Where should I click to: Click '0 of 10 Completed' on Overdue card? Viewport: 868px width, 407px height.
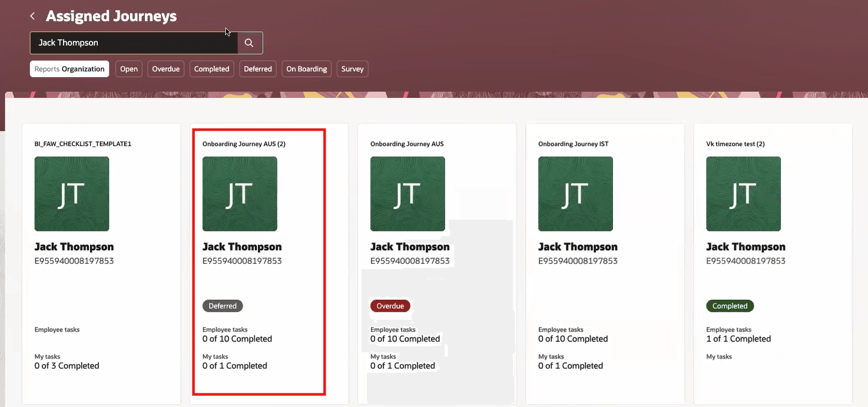point(405,339)
